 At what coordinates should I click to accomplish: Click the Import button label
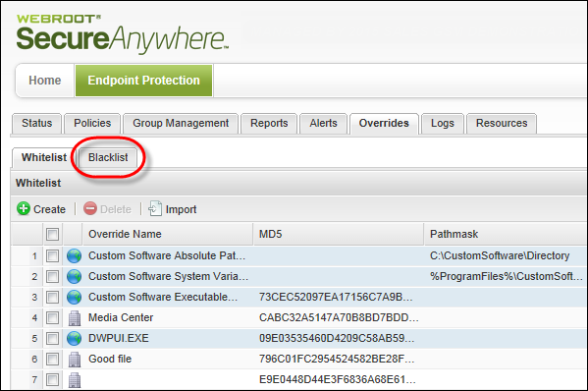182,209
